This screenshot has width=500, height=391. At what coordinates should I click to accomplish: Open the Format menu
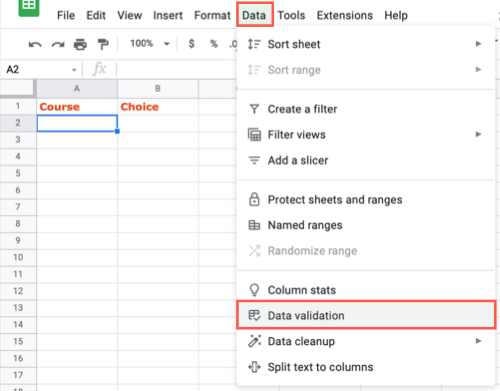(x=212, y=15)
